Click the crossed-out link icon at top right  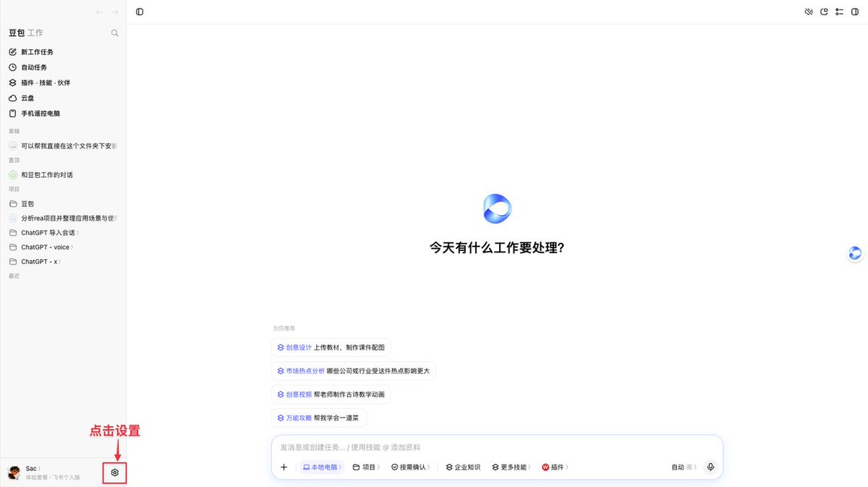(x=809, y=12)
